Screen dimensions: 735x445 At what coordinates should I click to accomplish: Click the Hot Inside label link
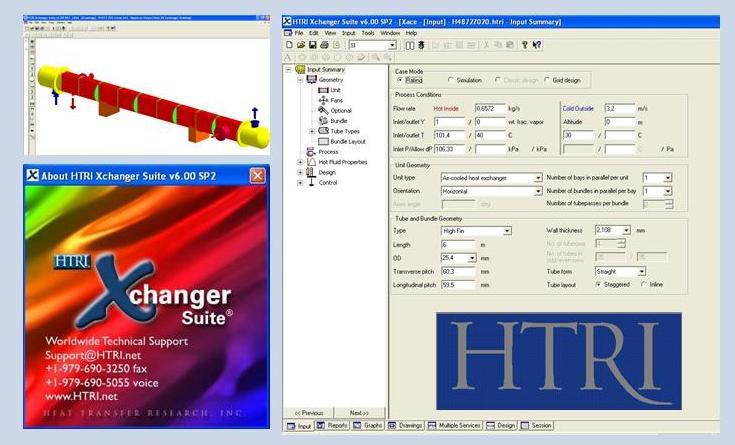pyautogui.click(x=446, y=109)
